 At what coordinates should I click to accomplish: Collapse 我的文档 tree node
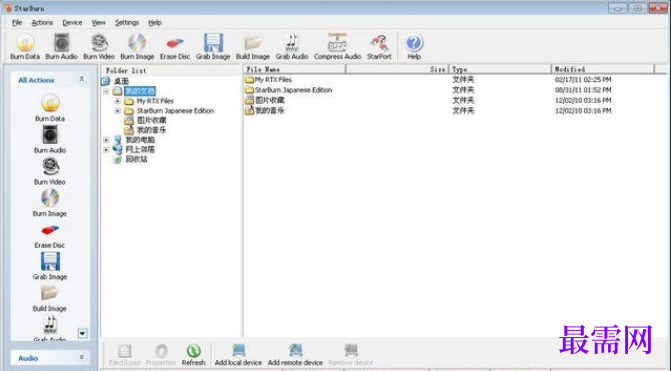pyautogui.click(x=106, y=91)
